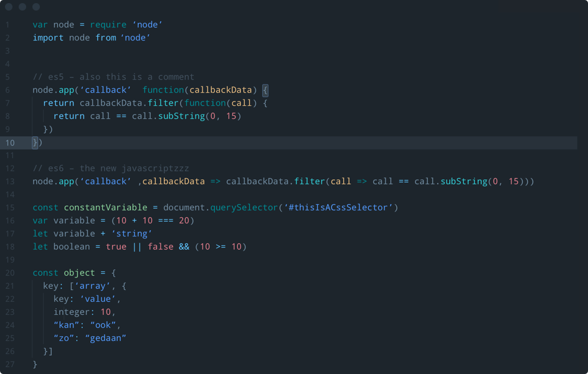Click 'querySelector' on line 15
Viewport: 588px width, 374px height.
[x=244, y=208]
